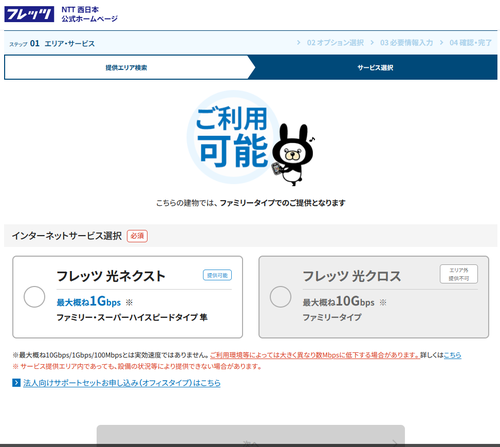Click こちらの建物では、ファミリータイプ message
Viewport: 500px width, 447px height.
pyautogui.click(x=251, y=203)
